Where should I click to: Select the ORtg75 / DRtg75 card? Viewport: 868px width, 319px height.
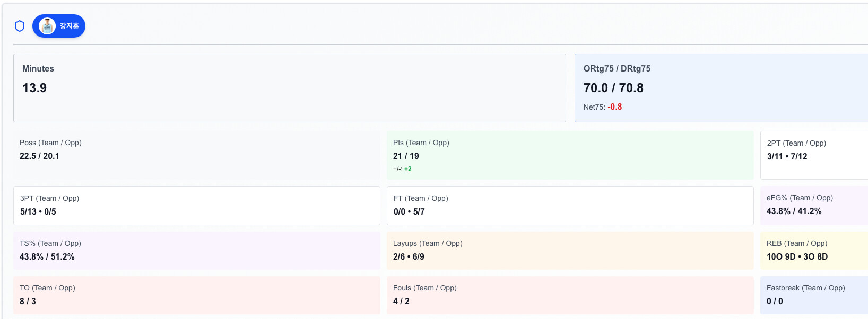[x=721, y=88]
